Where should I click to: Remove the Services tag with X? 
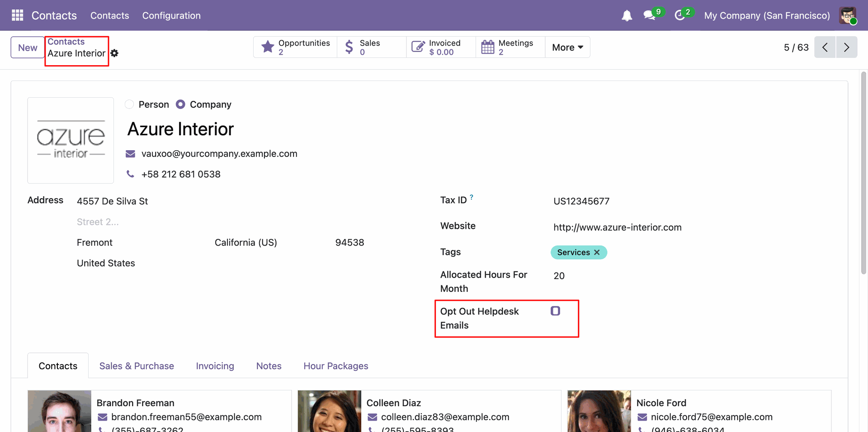pyautogui.click(x=597, y=252)
